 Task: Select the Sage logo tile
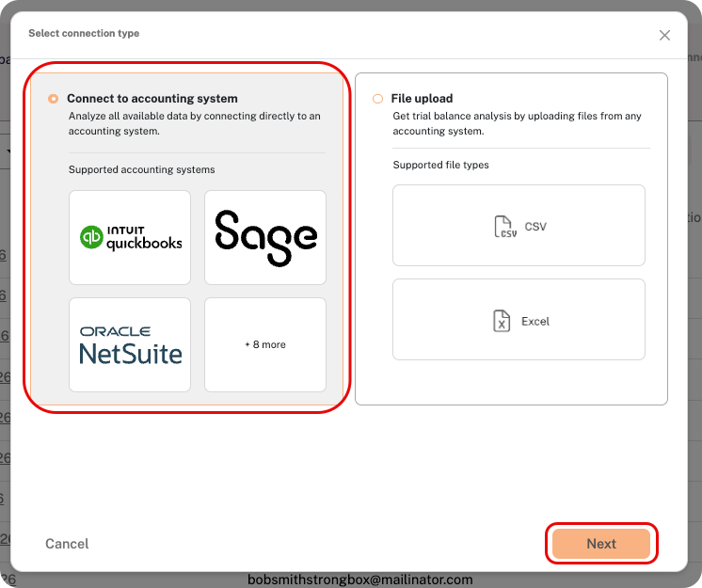point(265,238)
